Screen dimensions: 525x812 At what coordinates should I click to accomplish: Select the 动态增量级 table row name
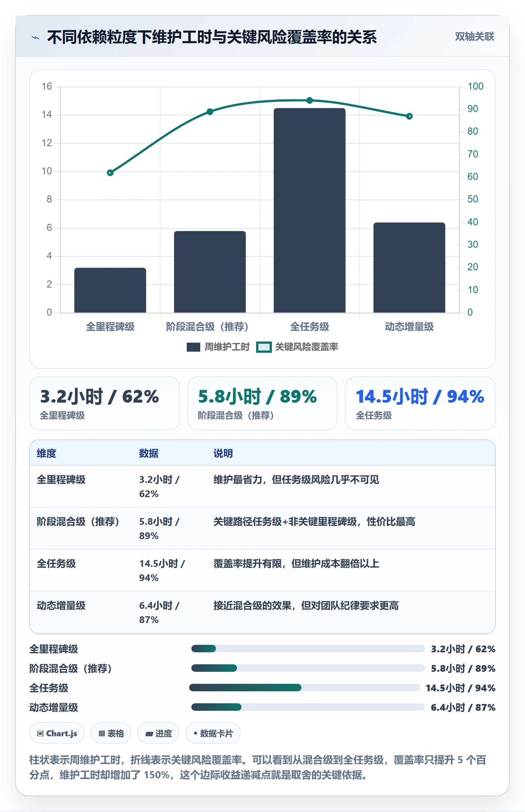pyautogui.click(x=61, y=605)
